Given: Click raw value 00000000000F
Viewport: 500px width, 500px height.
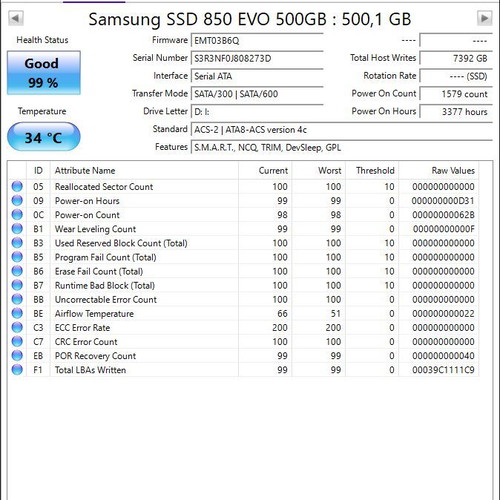Looking at the screenshot, I should coord(443,229).
